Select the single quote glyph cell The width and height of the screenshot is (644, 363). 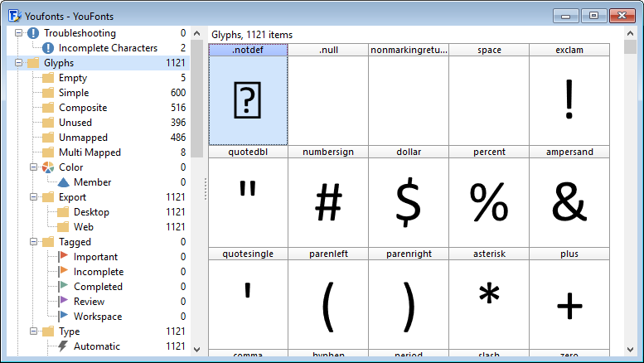click(x=248, y=304)
